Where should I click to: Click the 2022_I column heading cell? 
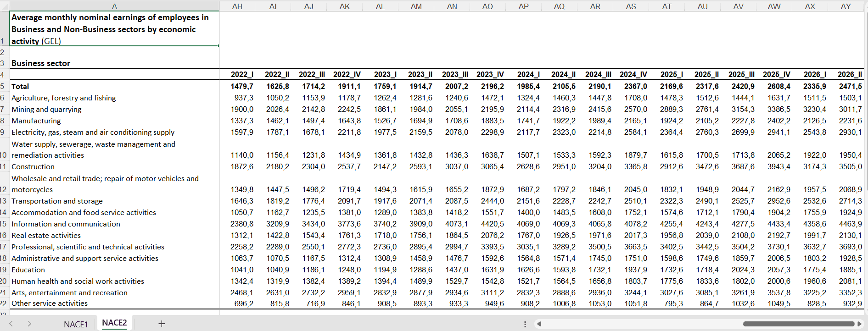(237, 74)
